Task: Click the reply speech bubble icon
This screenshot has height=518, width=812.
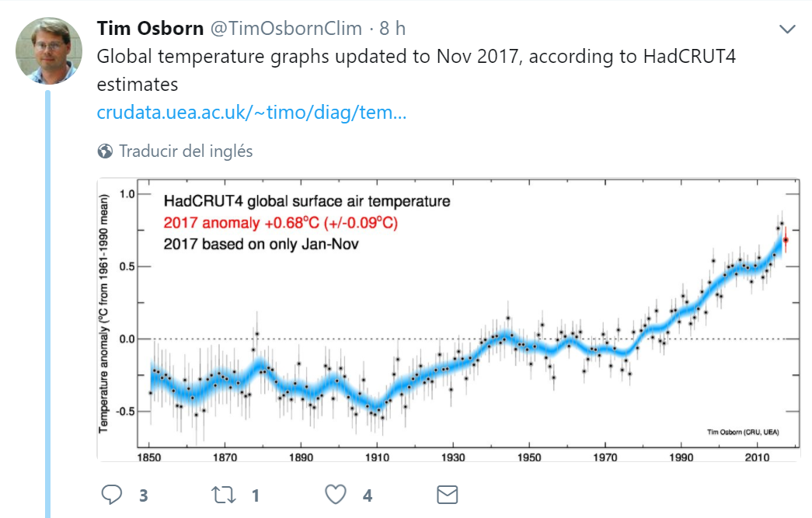Action: point(113,495)
